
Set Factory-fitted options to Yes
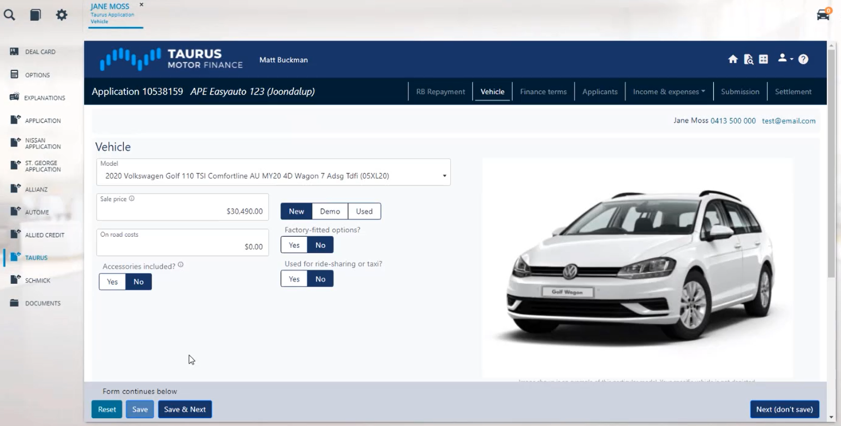tap(294, 245)
